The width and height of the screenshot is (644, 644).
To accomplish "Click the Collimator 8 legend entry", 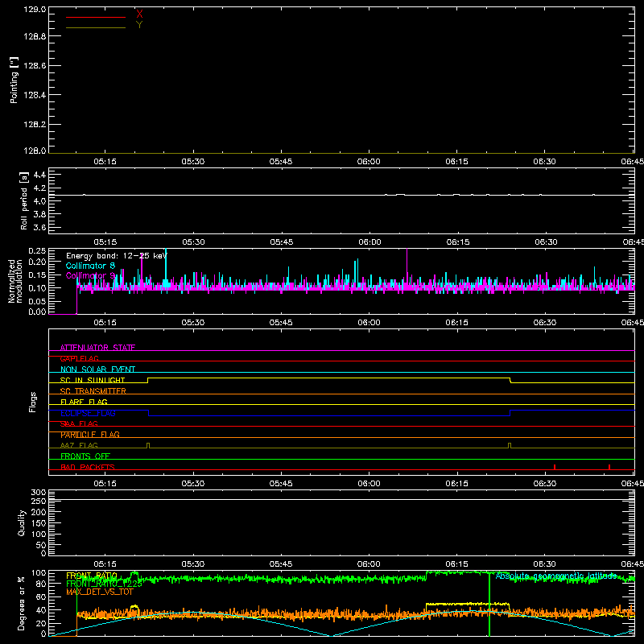I will (90, 266).
